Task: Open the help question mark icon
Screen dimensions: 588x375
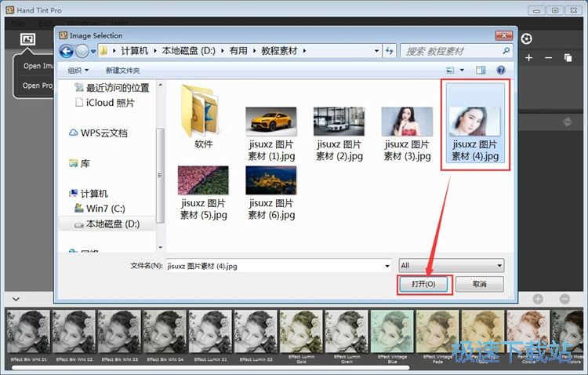Action: [x=501, y=70]
